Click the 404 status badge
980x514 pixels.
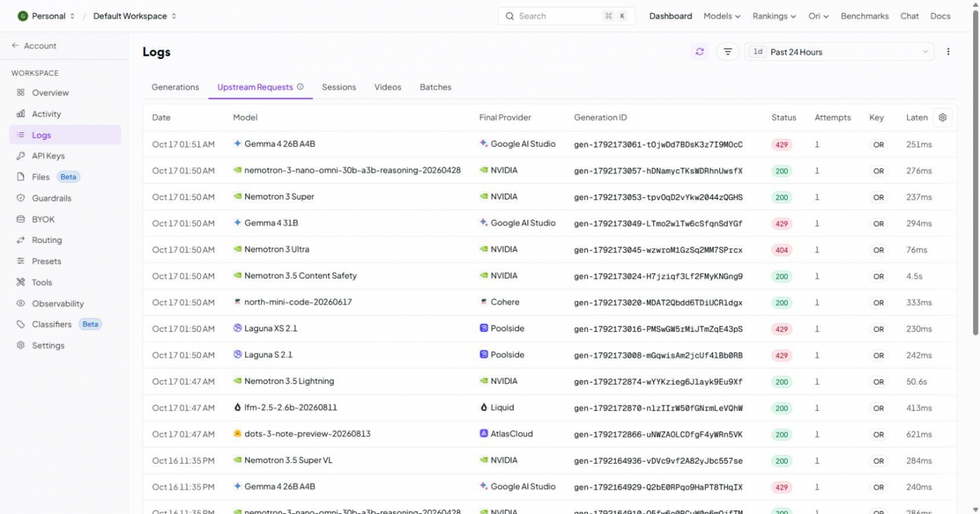point(781,250)
